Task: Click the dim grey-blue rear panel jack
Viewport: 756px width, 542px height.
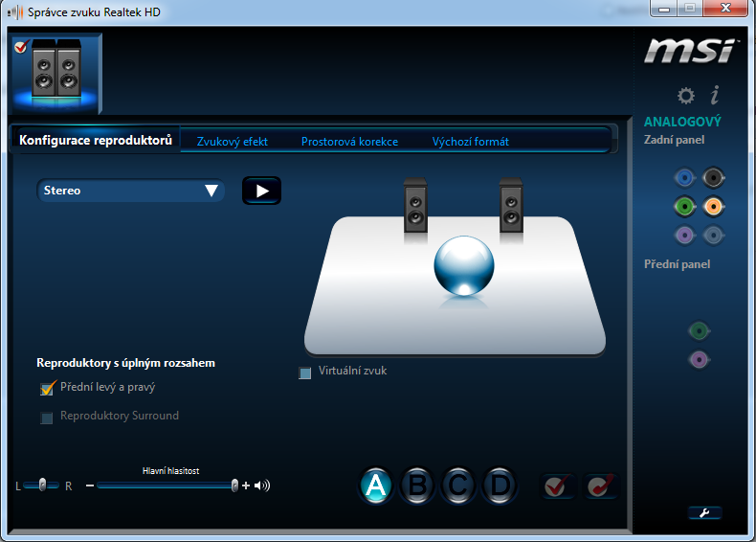Action: 713,236
